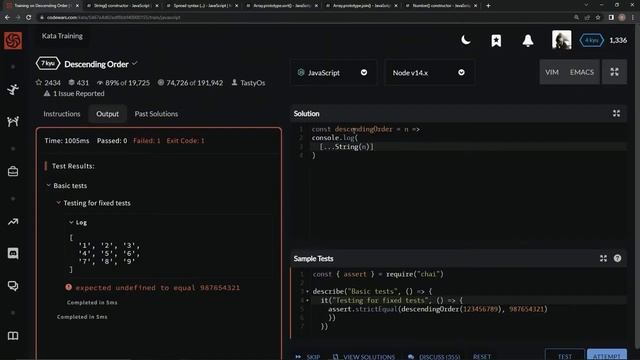Open the trending arrow leaderboard sidebar icon
Screen dimensions: 640x360
13,222
